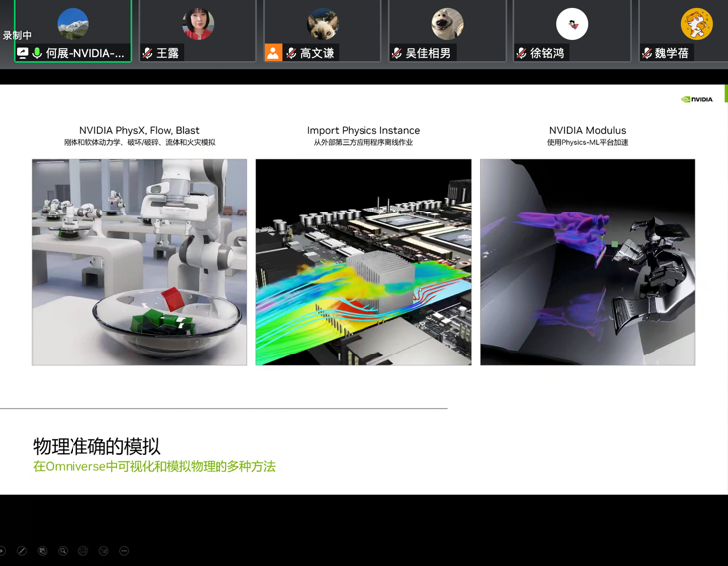Click the 录制中 recording indicator
The image size is (728, 566).
[17, 35]
